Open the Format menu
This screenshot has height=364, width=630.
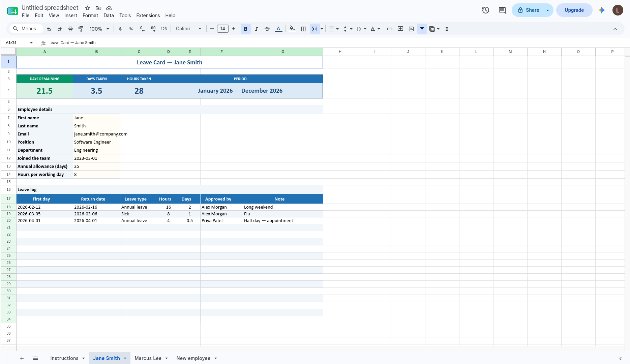90,16
